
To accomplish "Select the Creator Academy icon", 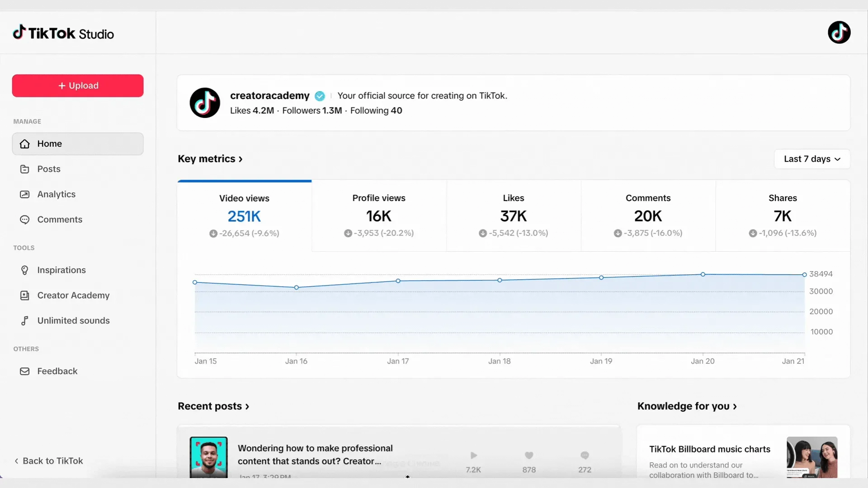I will [25, 295].
